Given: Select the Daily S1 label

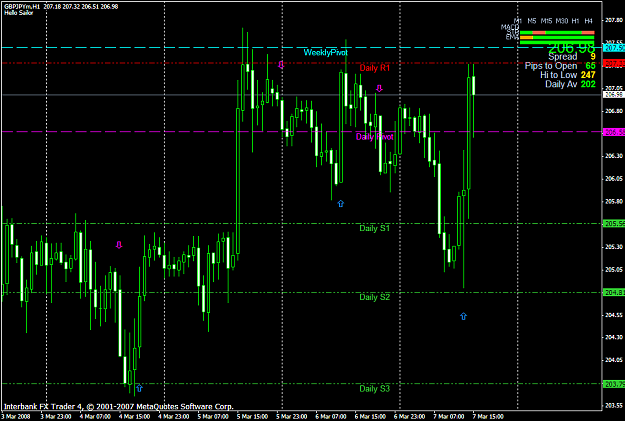Looking at the screenshot, I should (374, 228).
